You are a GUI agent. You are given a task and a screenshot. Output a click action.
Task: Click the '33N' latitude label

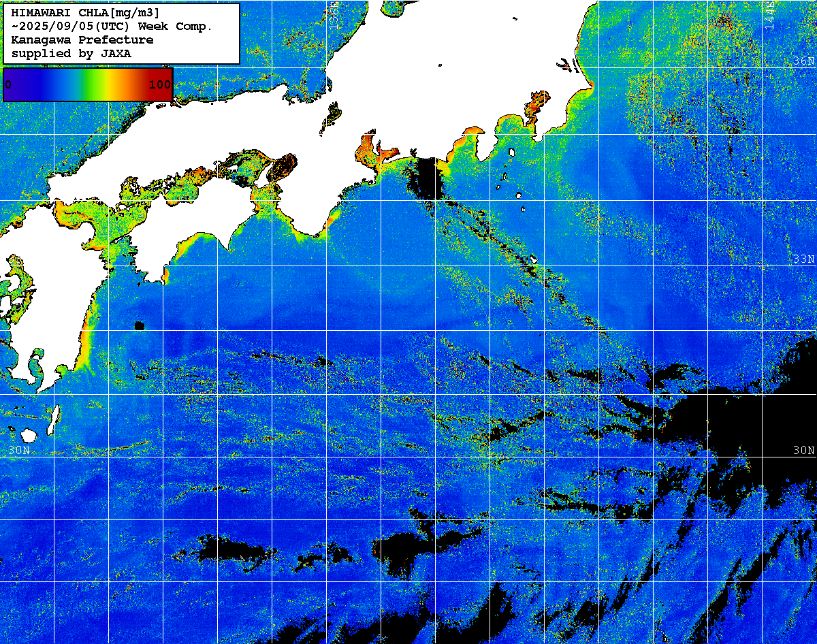tap(804, 259)
